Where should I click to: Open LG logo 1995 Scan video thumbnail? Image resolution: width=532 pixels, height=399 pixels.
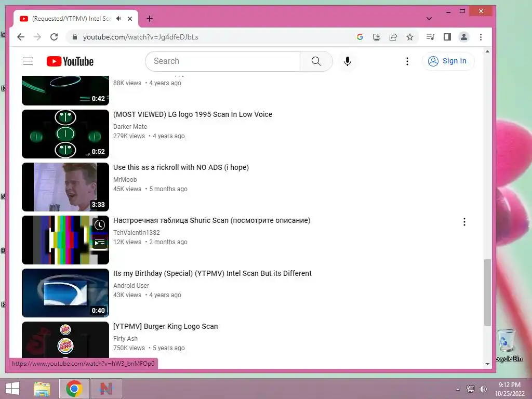65,134
